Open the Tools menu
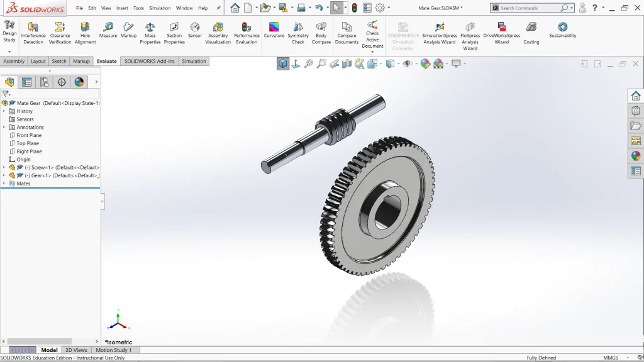This screenshot has width=644, height=362. click(139, 8)
